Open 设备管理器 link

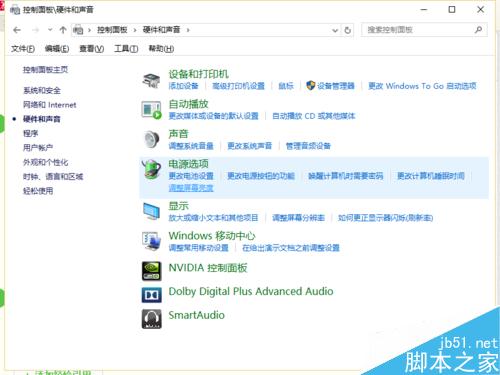tap(336, 86)
